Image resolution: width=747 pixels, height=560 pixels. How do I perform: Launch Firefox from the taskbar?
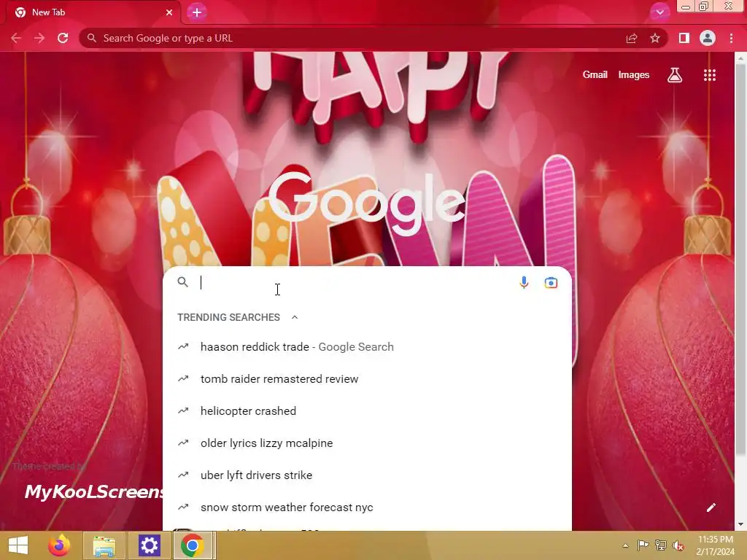(x=58, y=545)
